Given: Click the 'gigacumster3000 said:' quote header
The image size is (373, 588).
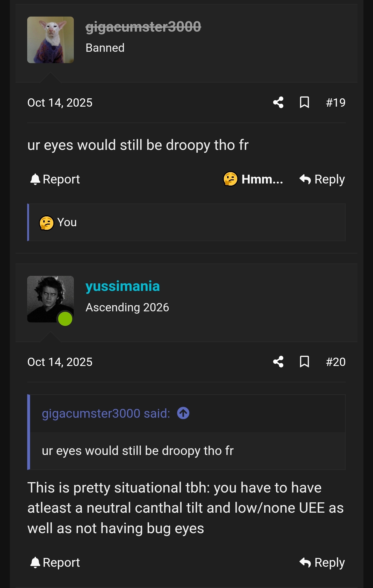Looking at the screenshot, I should pos(106,413).
